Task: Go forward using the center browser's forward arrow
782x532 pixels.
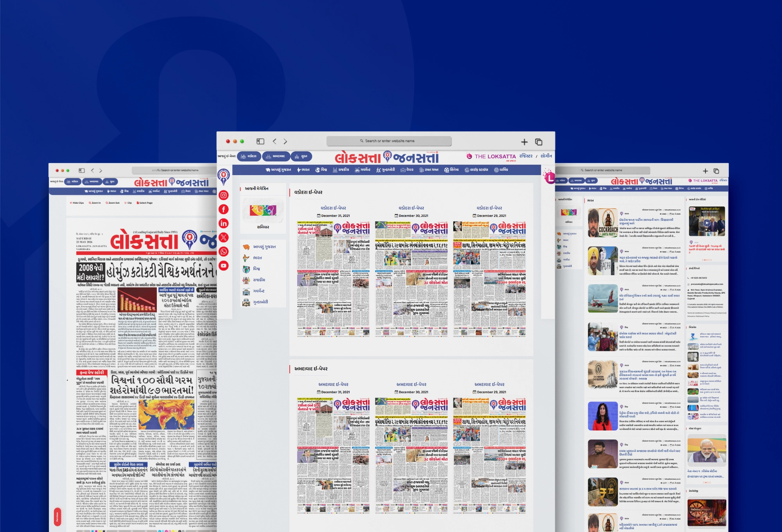Action: coord(285,142)
